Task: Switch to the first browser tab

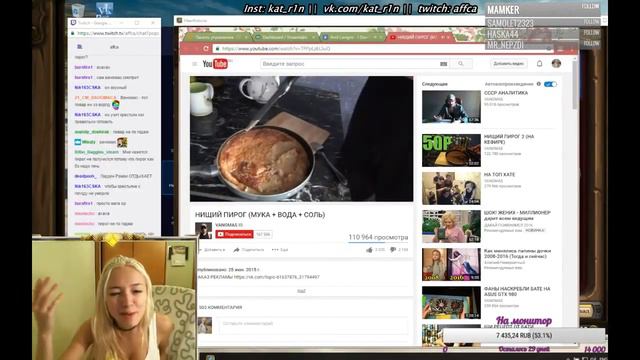Action: [x=218, y=37]
